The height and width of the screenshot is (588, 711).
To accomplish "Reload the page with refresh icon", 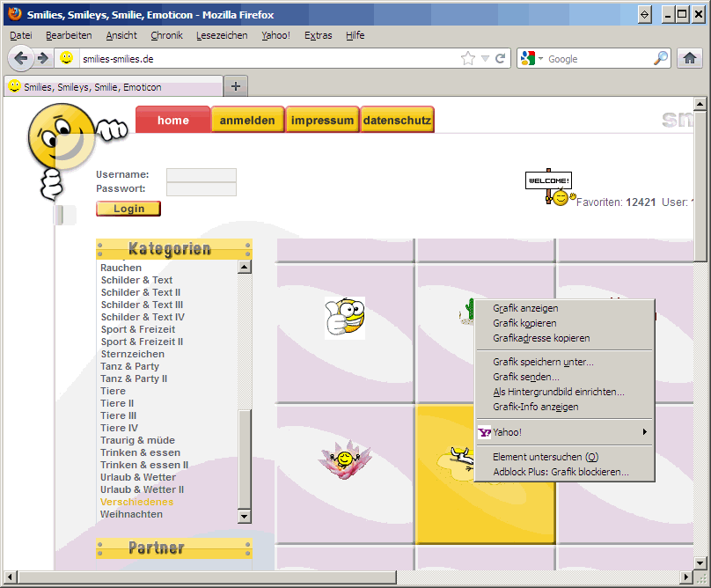I will [x=501, y=59].
